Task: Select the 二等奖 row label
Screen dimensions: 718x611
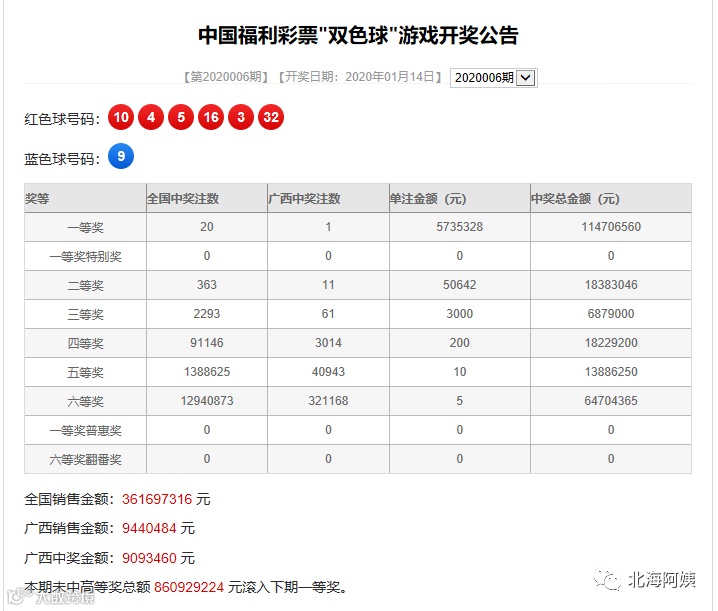Action: (85, 285)
